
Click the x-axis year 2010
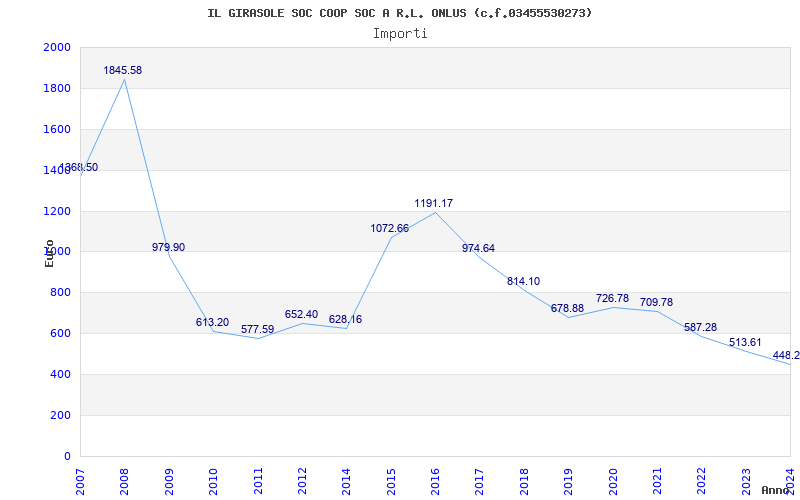(x=213, y=482)
